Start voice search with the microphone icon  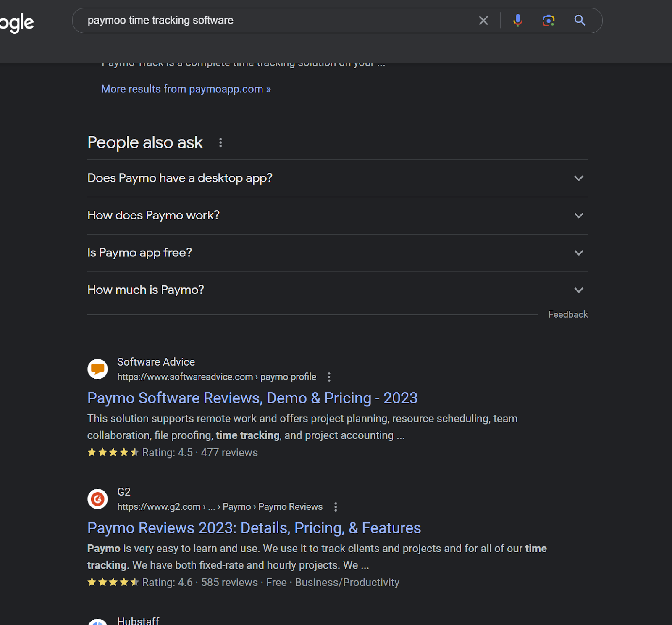[x=518, y=21]
